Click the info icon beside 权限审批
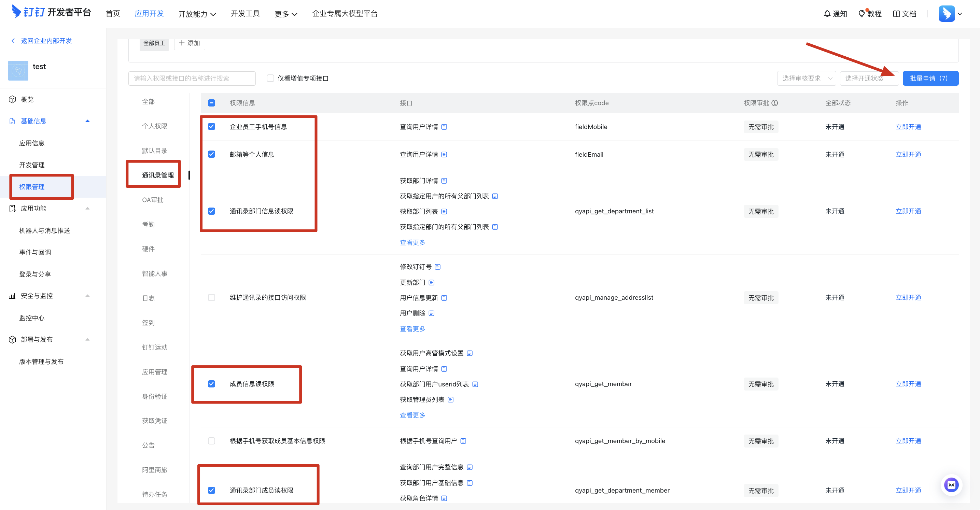980x510 pixels. point(774,103)
